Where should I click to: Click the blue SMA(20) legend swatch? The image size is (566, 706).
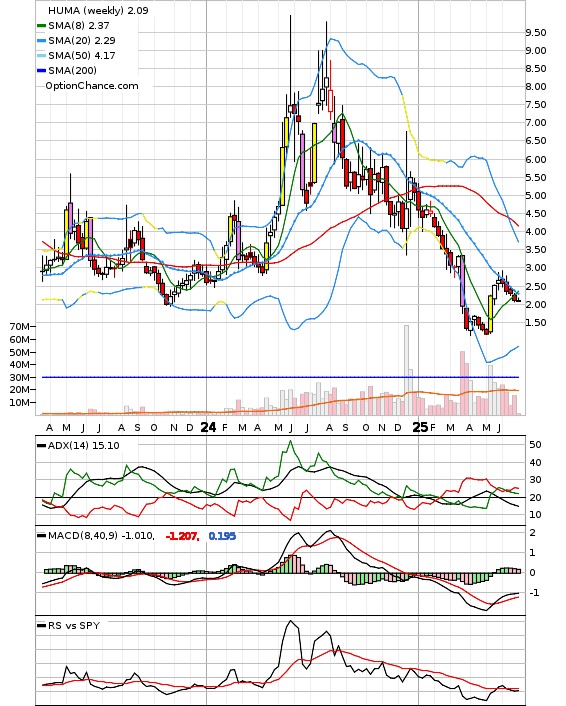click(41, 41)
